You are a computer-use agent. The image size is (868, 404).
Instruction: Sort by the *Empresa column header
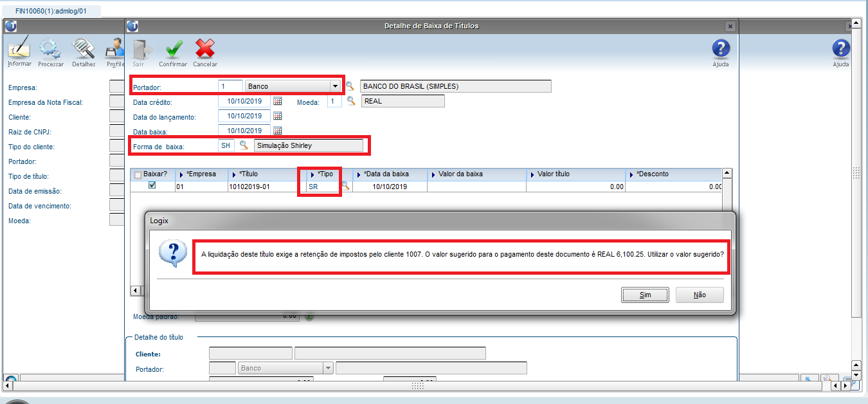click(x=202, y=174)
